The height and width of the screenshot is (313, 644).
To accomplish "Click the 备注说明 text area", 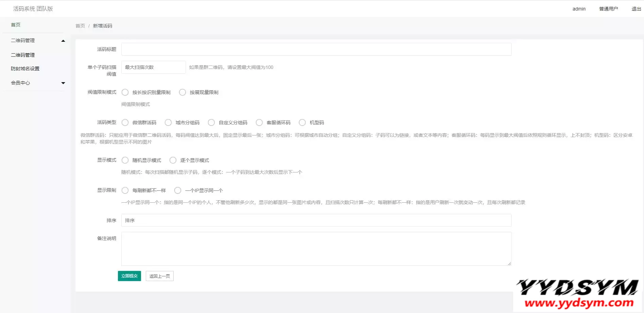I will point(316,248).
